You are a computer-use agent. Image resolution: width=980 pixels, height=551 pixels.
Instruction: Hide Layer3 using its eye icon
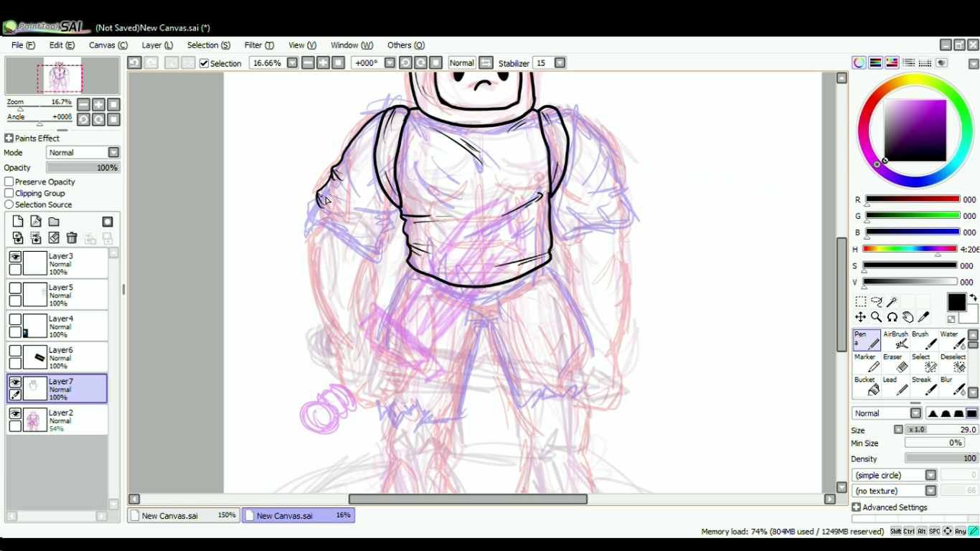click(15, 257)
